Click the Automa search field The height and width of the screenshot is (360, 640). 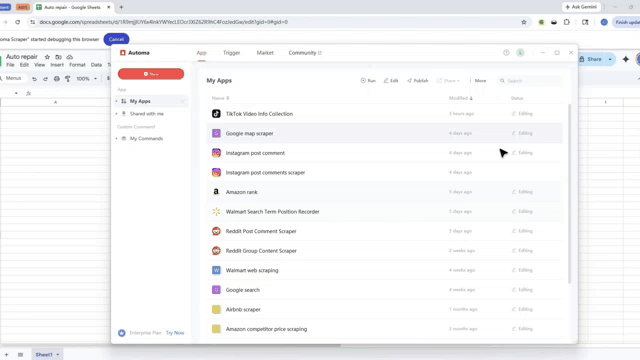[x=529, y=81]
